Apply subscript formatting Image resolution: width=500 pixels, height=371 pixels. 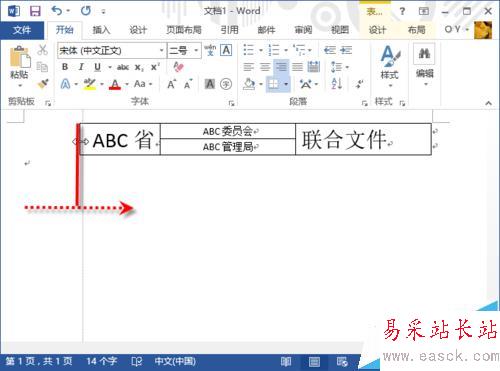pyautogui.click(x=139, y=67)
